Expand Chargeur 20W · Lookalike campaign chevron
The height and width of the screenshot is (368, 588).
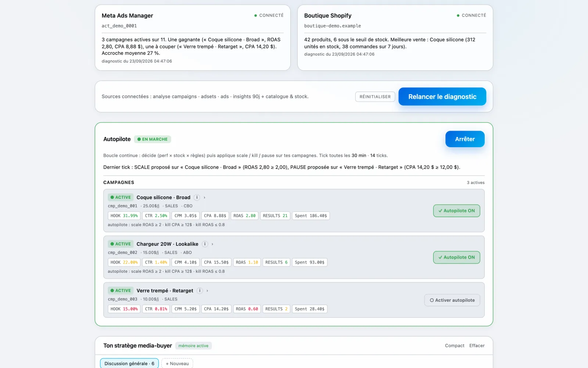[212, 244]
